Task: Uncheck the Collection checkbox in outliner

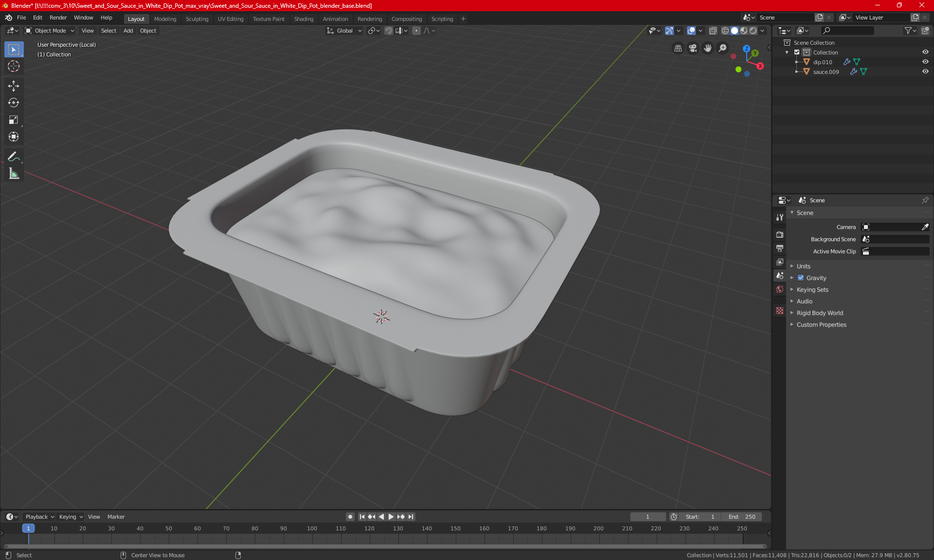Action: pos(797,52)
